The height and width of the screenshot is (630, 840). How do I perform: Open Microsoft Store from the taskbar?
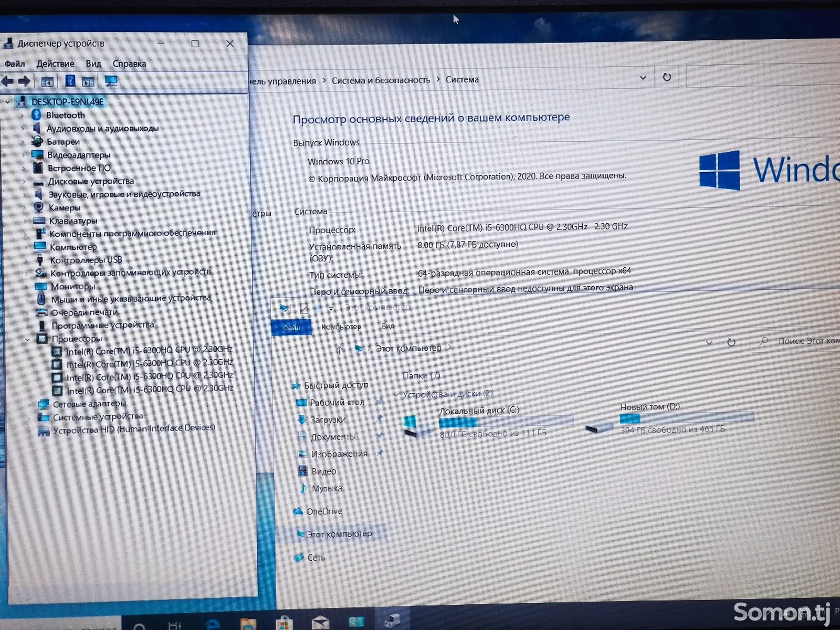284,623
